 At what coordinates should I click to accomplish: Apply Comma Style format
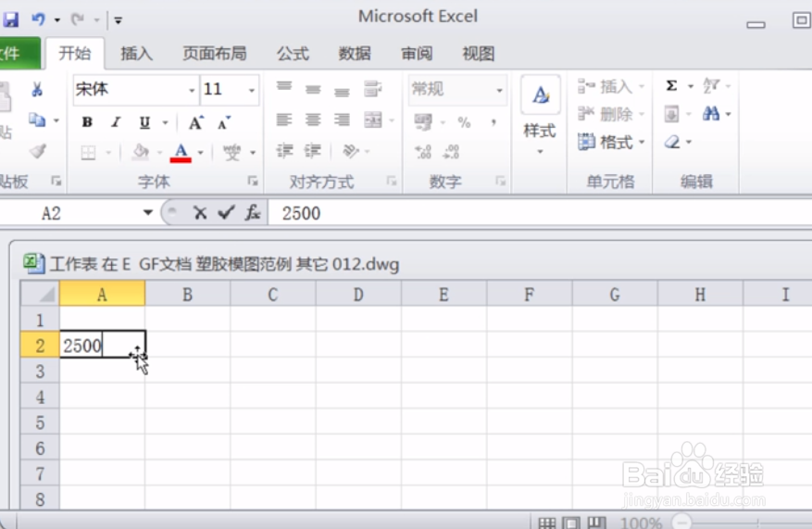(x=493, y=122)
